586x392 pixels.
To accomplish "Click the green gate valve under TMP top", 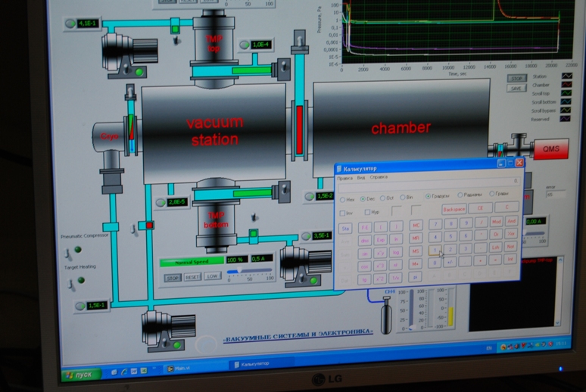I will click(251, 70).
